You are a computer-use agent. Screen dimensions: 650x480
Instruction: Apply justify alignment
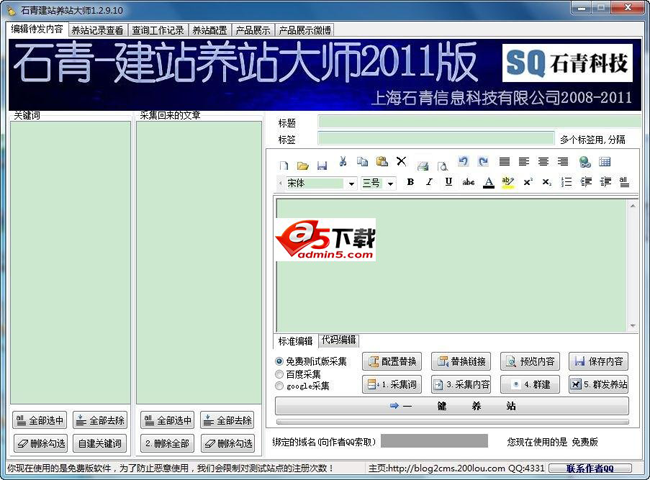click(504, 161)
